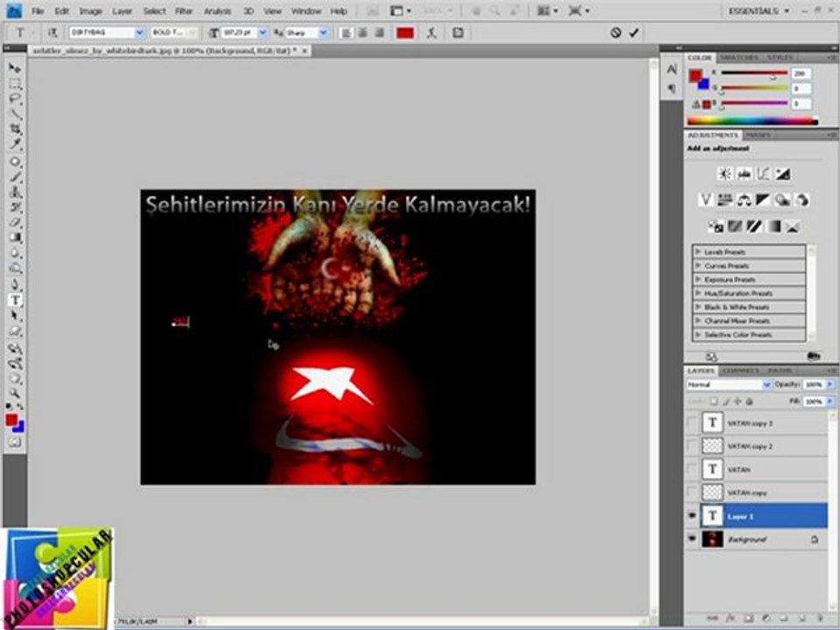
Task: Open the Opacity slider arrow
Action: click(x=829, y=385)
